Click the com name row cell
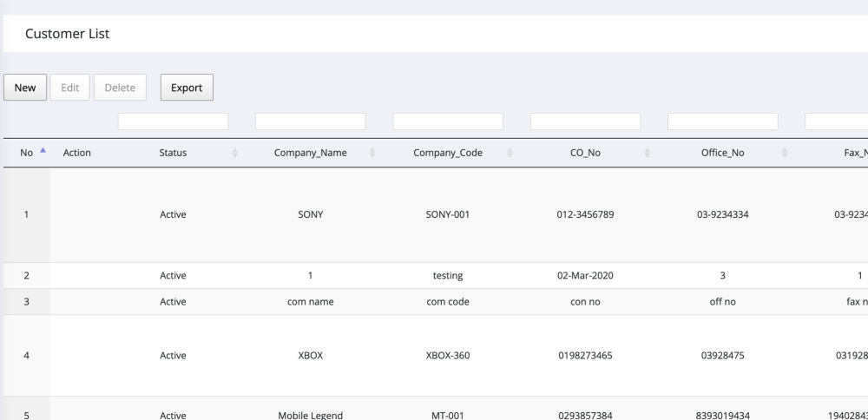 coord(310,302)
